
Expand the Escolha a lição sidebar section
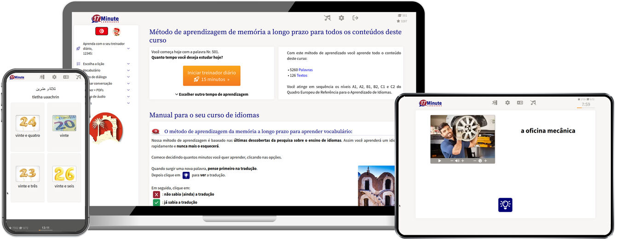pos(128,64)
